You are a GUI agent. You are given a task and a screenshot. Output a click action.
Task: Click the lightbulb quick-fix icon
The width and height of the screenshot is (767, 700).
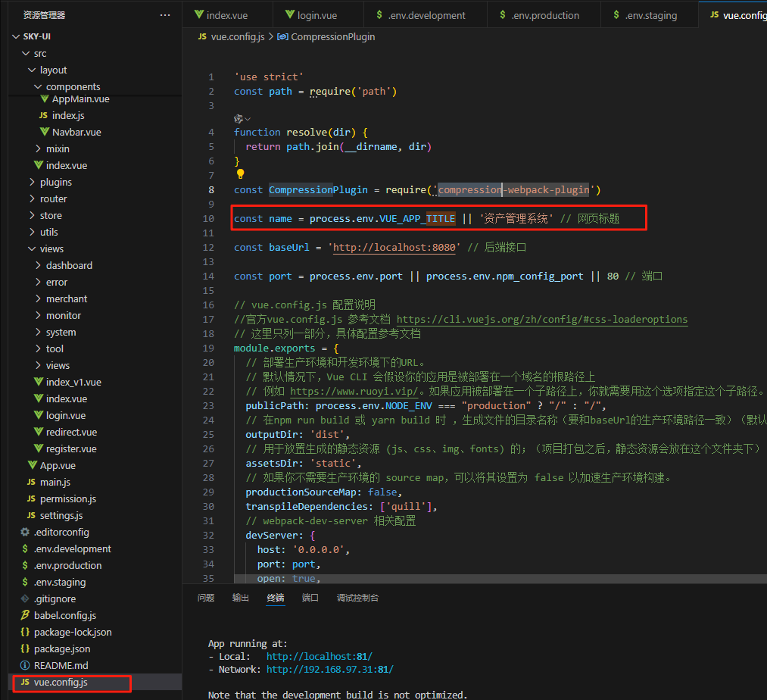[x=240, y=173]
